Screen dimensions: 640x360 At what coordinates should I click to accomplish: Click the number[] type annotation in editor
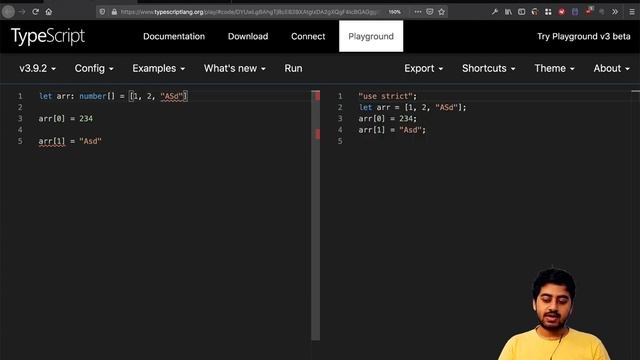click(97, 96)
